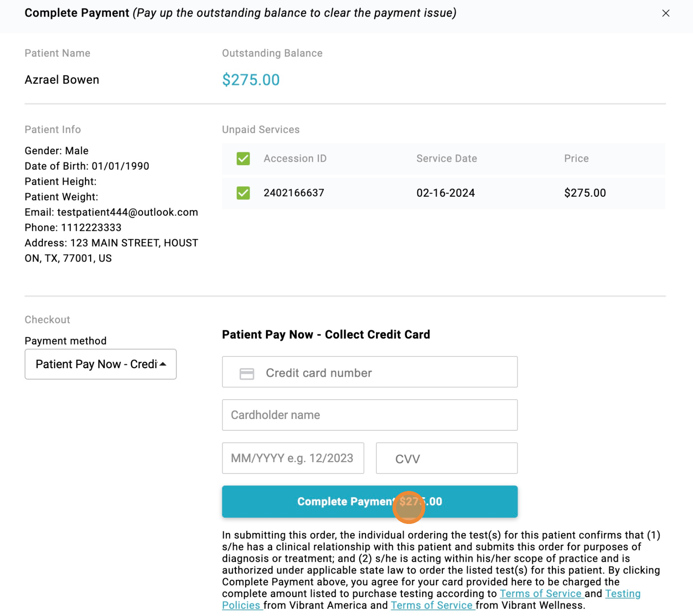The image size is (693, 616).
Task: Toggle the select-all checkbox beside Accession ID
Action: click(243, 159)
